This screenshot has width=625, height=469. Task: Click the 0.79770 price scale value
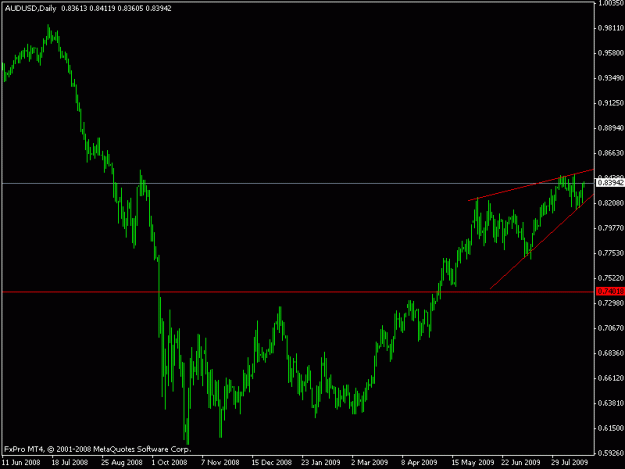tap(611, 228)
